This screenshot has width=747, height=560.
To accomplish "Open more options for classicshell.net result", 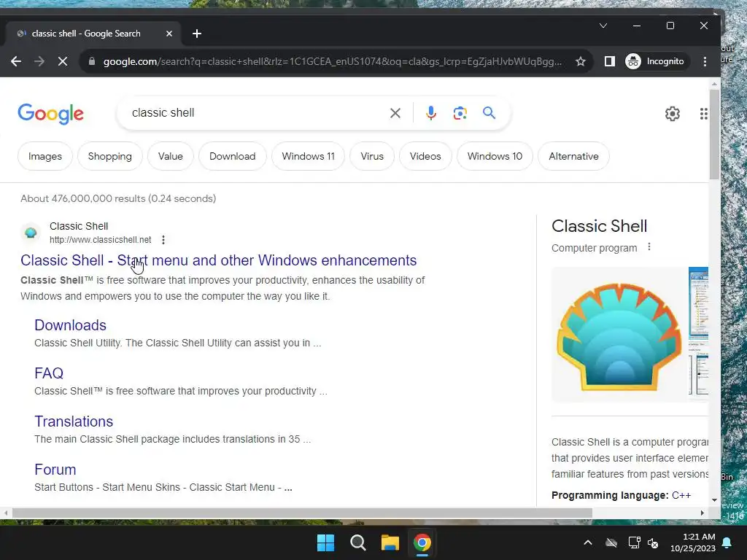I will 163,239.
